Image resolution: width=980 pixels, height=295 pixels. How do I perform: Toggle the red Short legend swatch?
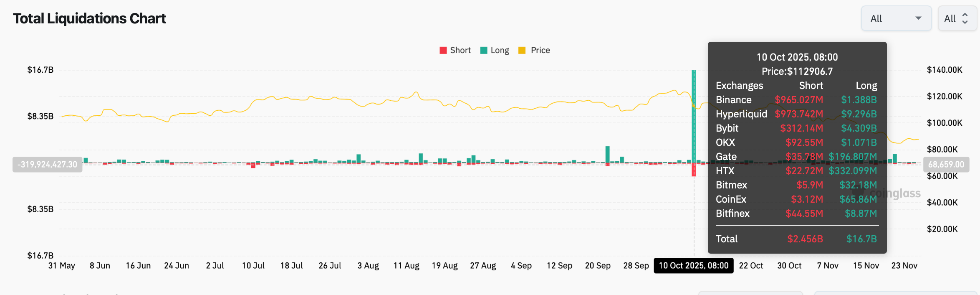442,50
